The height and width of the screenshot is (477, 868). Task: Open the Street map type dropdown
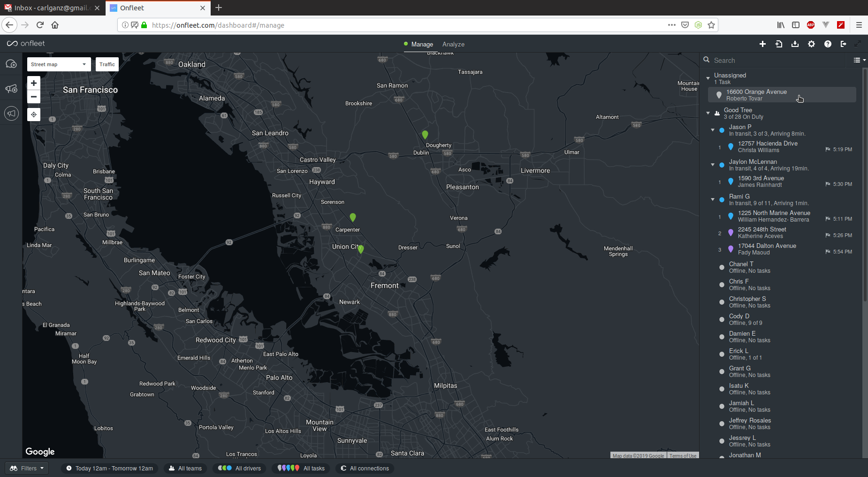point(59,64)
